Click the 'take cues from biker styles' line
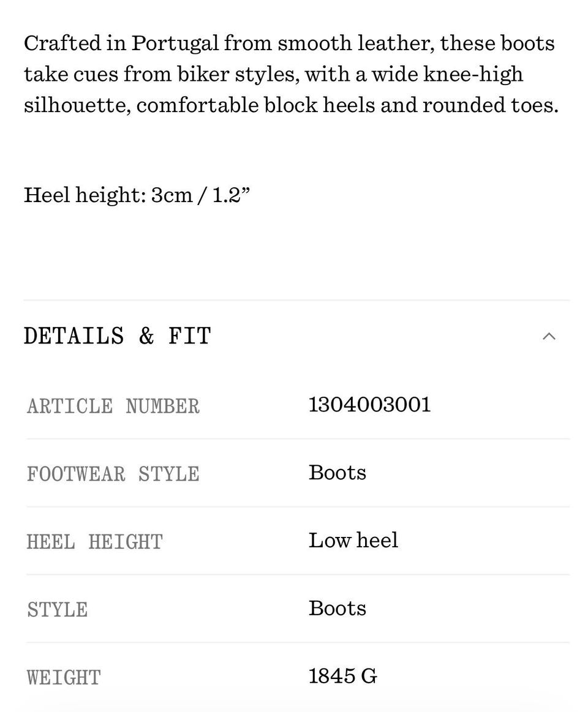 (273, 75)
